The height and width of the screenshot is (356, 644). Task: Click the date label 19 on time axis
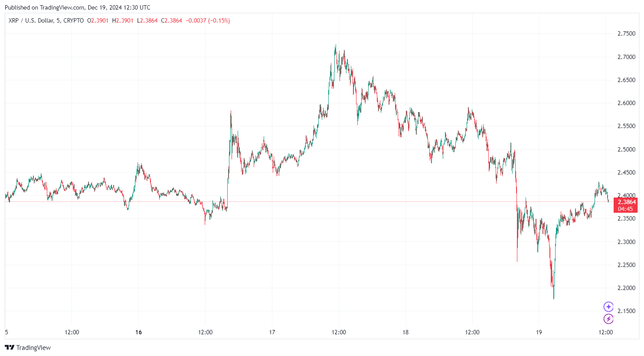[539, 332]
